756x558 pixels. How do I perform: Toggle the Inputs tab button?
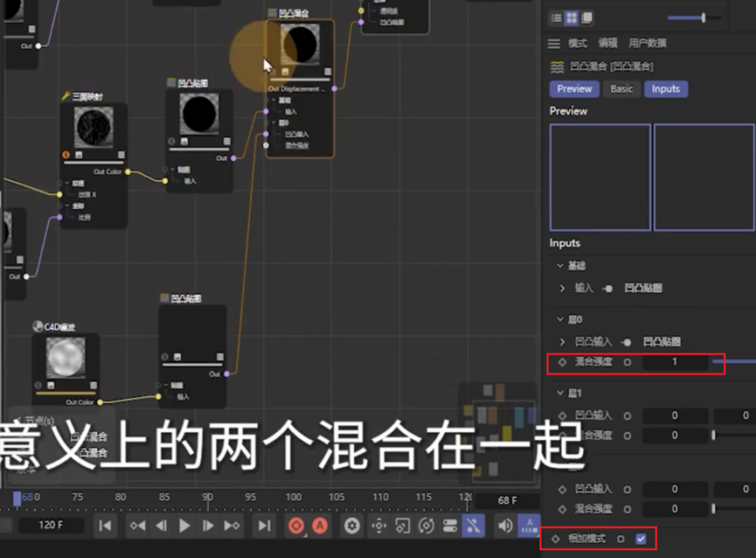pos(665,89)
